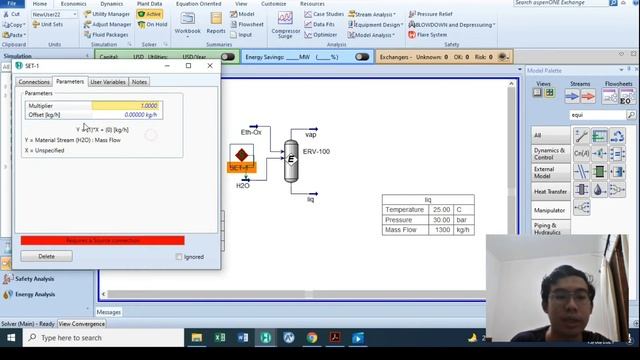Switch to the Economics ribbon tab
640x360 pixels.
[x=73, y=4]
